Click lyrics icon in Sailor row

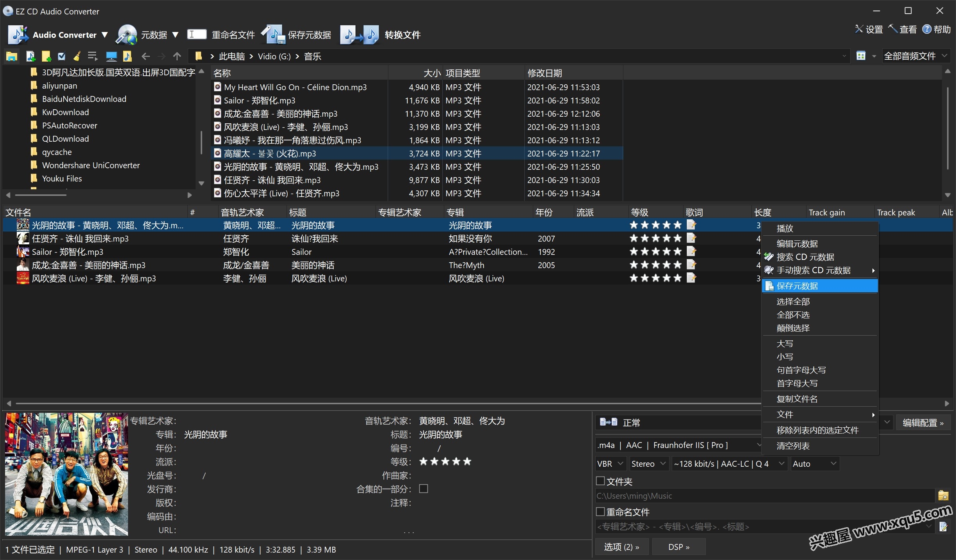691,251
